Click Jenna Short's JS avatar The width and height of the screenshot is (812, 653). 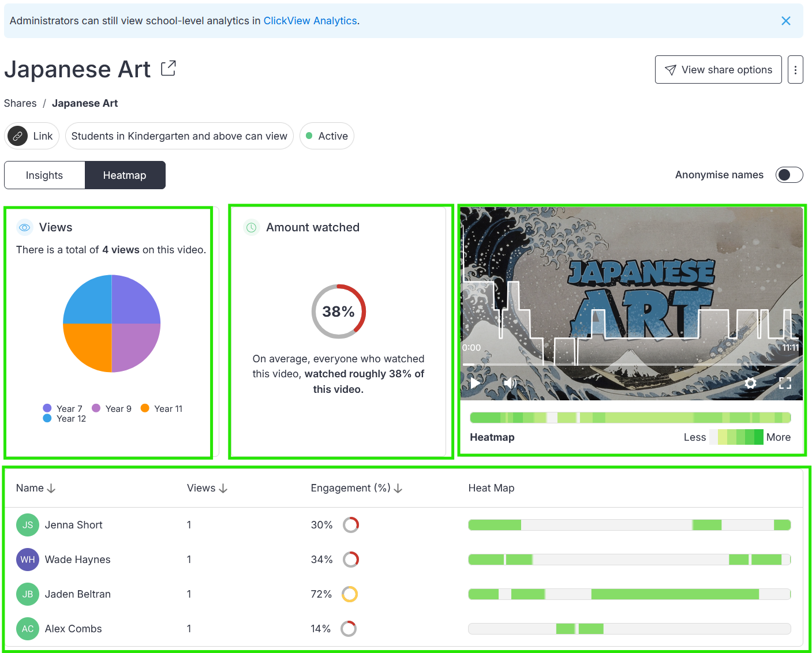click(28, 525)
